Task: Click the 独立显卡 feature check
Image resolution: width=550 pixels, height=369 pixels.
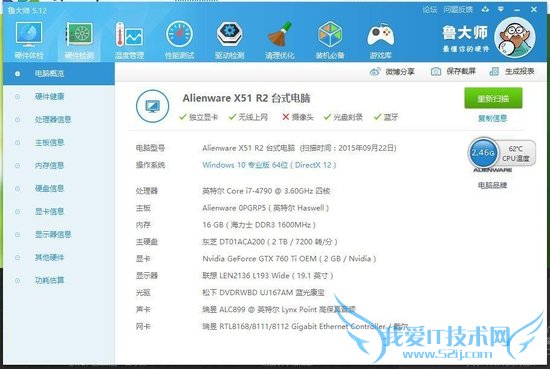Action: pyautogui.click(x=199, y=117)
